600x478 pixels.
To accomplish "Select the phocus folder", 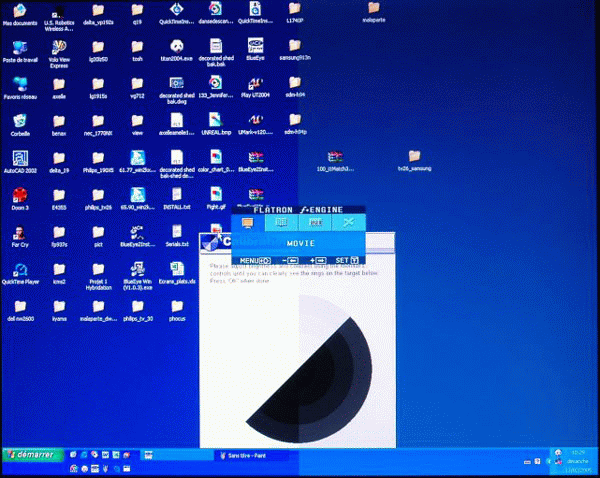I will click(x=177, y=310).
